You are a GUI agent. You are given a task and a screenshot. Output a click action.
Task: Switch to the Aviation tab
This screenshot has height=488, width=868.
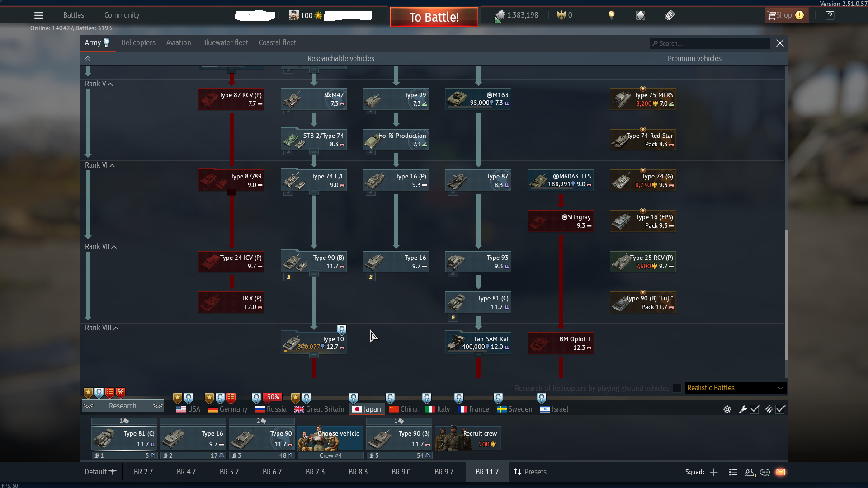pyautogui.click(x=178, y=43)
